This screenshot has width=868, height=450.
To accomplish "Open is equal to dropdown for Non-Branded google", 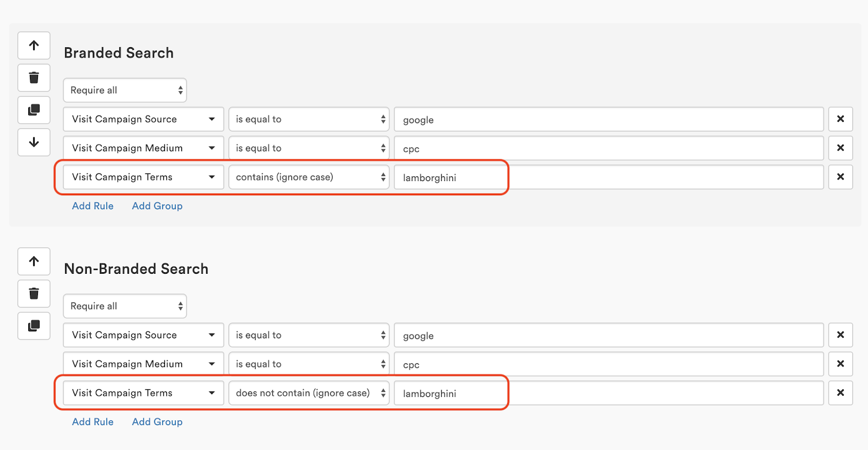I will pyautogui.click(x=309, y=335).
